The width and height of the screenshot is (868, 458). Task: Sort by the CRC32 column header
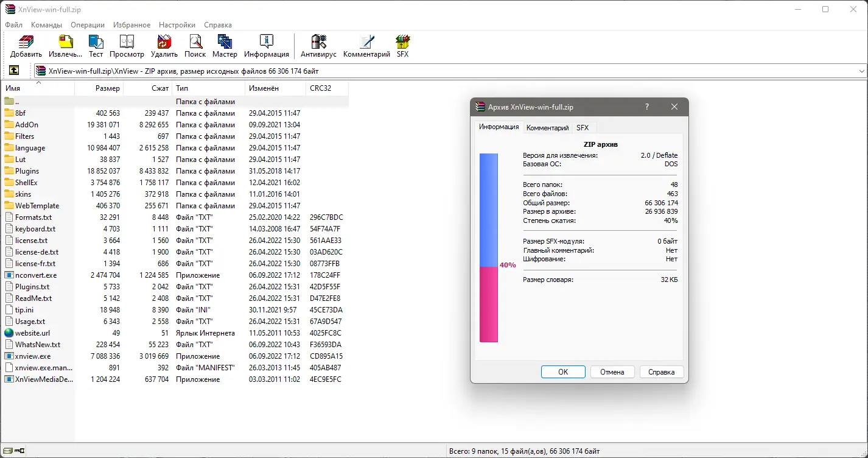[x=327, y=88]
